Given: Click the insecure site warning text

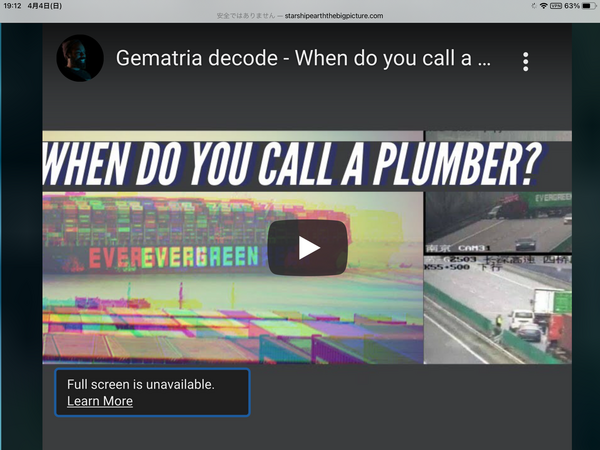Looking at the screenshot, I should (249, 16).
